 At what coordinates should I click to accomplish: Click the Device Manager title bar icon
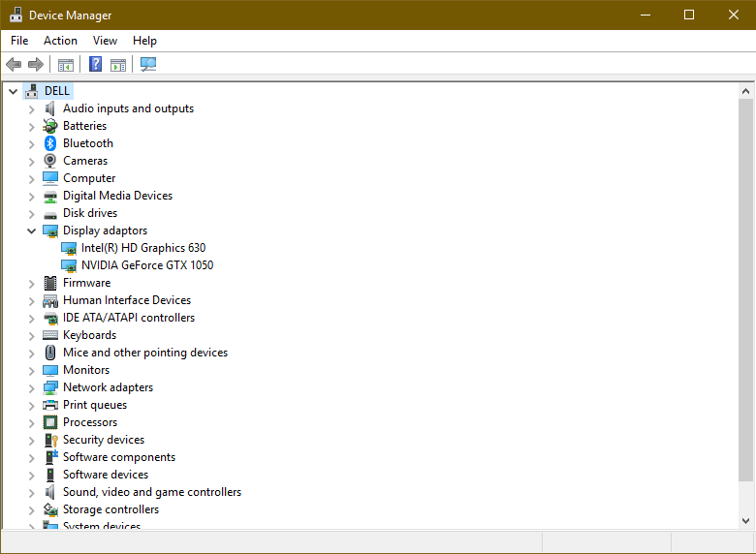click(16, 15)
